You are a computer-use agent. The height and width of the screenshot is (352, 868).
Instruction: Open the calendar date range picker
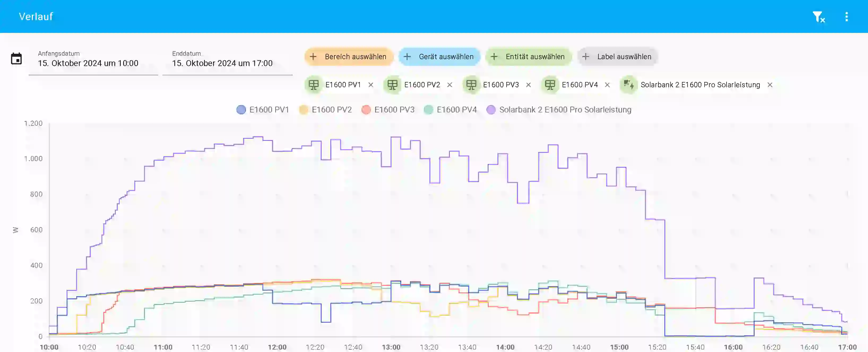coord(16,59)
